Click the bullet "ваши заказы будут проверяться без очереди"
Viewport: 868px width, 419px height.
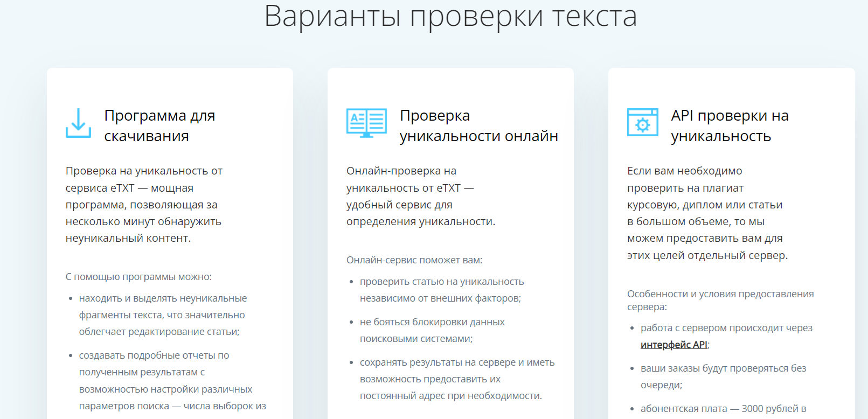(x=723, y=376)
